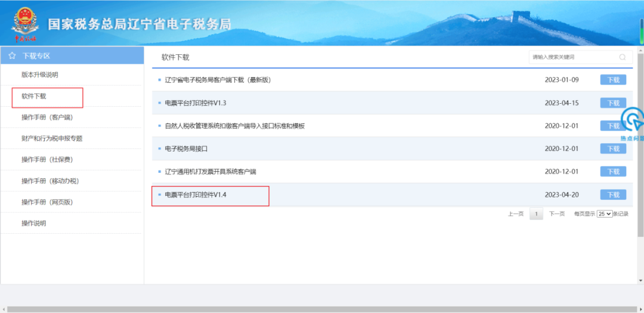Open link 电票平台打印控件V1.4
Viewport: 644px width, 313px height.
pyautogui.click(x=196, y=194)
